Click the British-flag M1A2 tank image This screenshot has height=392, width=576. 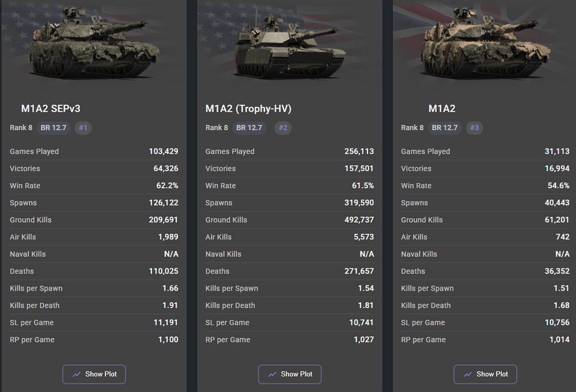tap(486, 44)
